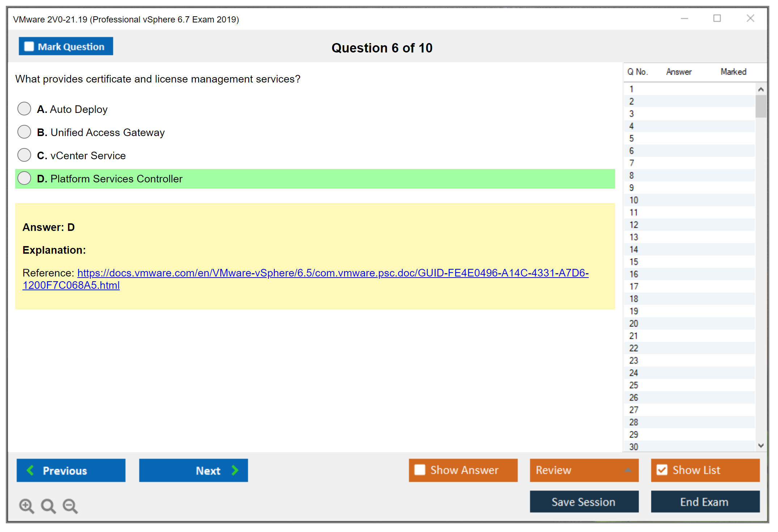Click the green right arrow on Next
The image size is (778, 532).
(235, 470)
